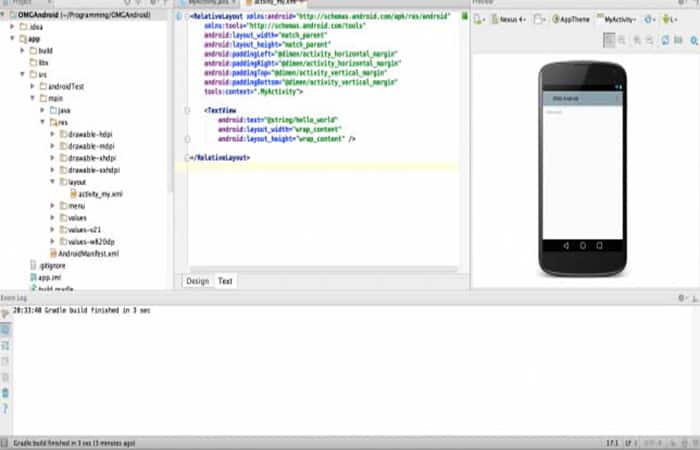Click the AppTheme theme selector
Screen dimensions: 700x450
pos(571,19)
